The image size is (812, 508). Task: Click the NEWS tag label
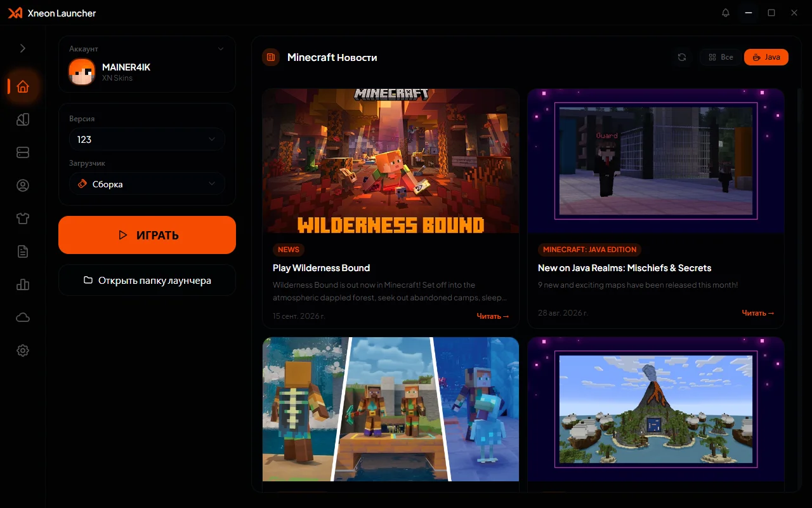pos(289,250)
